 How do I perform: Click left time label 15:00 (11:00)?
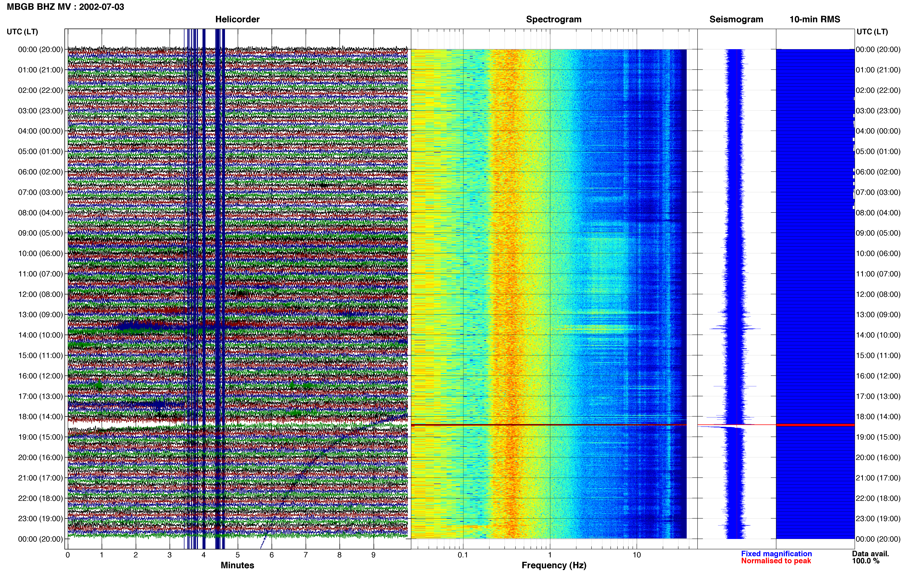[41, 356]
